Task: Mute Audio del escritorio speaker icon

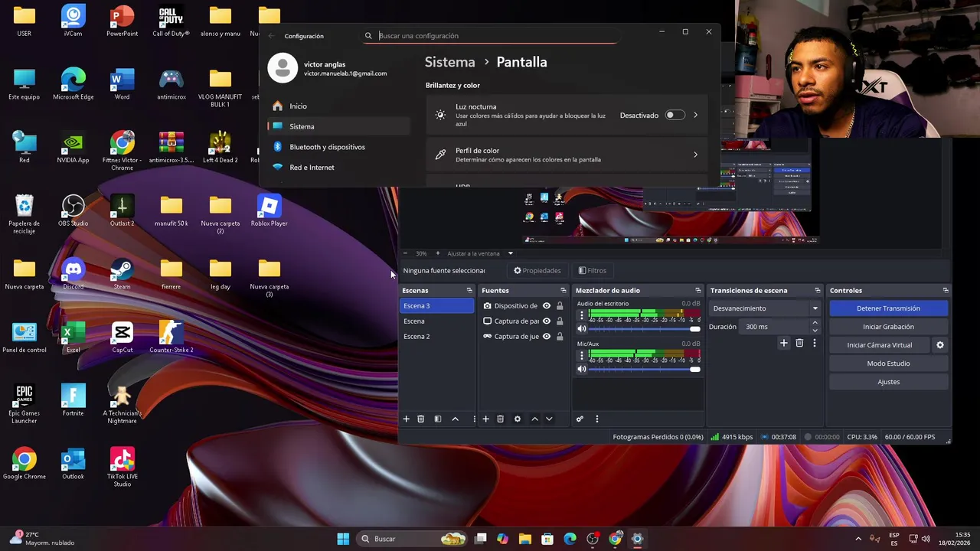Action: (x=582, y=328)
